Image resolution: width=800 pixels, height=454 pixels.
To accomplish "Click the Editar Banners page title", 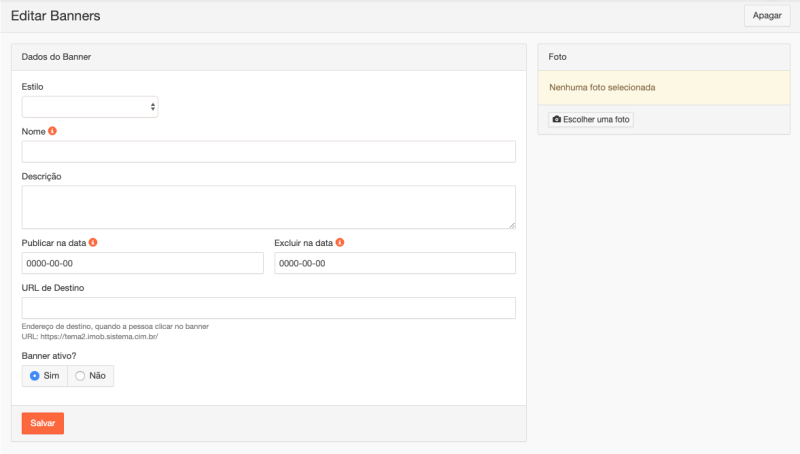I will point(55,16).
